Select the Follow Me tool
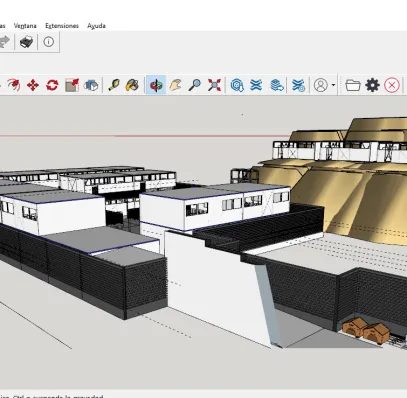The image size is (407, 398). [x=13, y=85]
